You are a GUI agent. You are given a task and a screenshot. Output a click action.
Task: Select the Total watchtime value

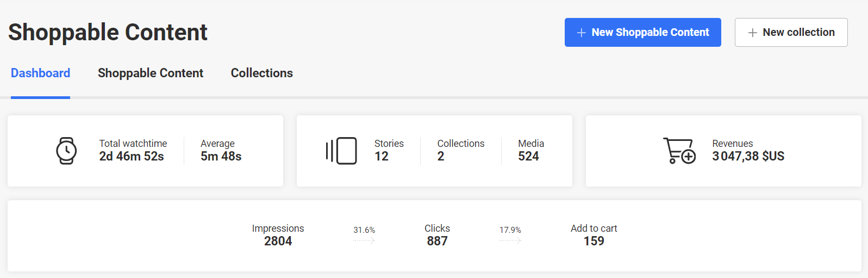(x=132, y=156)
